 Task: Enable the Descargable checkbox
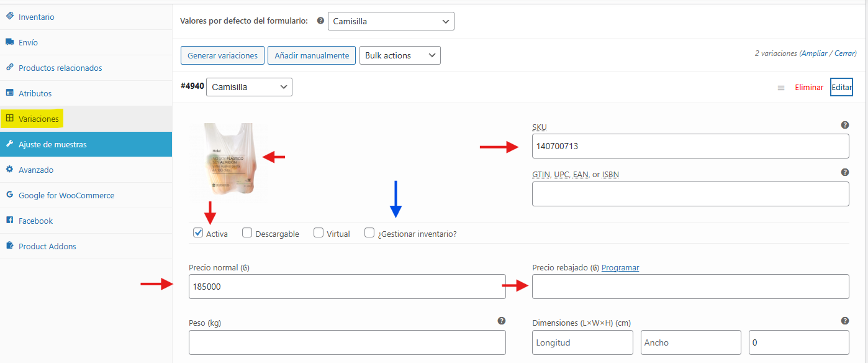tap(247, 233)
